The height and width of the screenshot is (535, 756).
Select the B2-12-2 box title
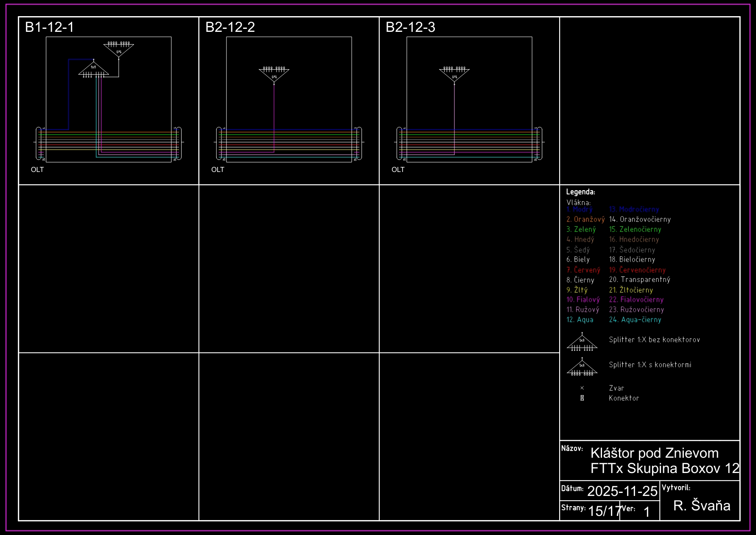[230, 27]
